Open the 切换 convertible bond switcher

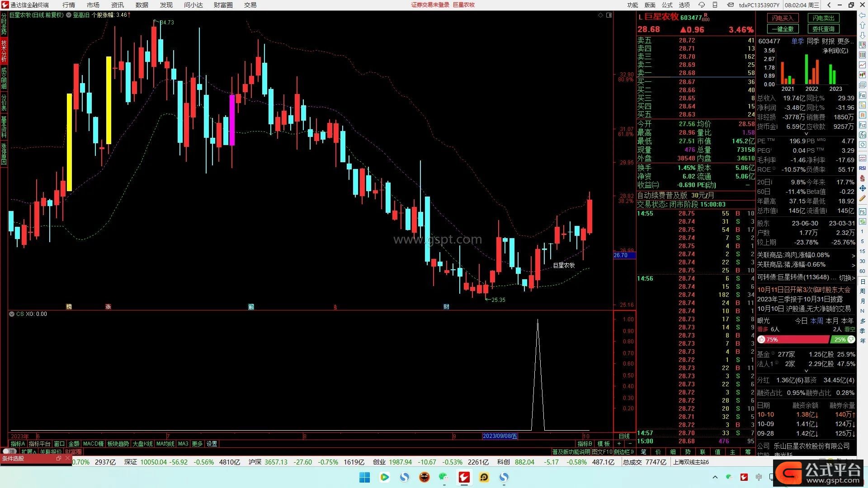click(847, 277)
